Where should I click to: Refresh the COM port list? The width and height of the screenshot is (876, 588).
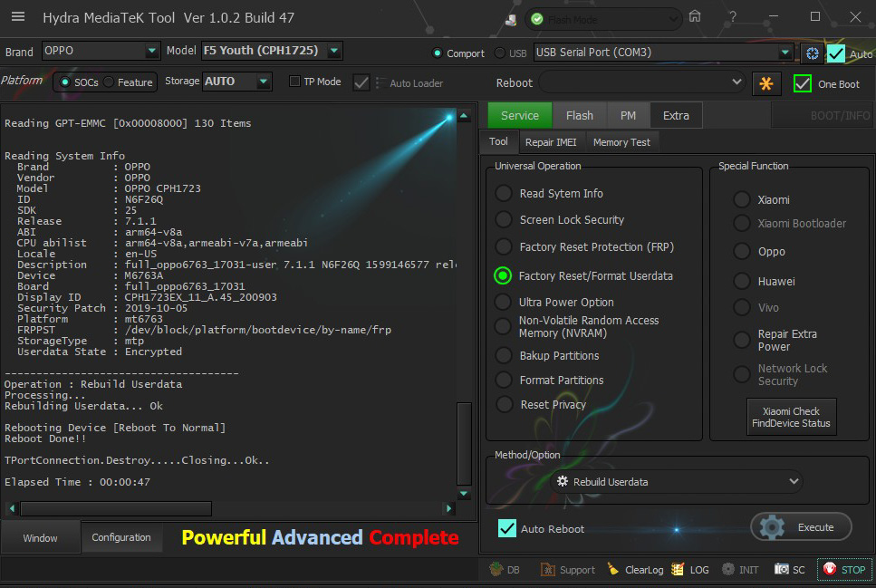tap(812, 53)
